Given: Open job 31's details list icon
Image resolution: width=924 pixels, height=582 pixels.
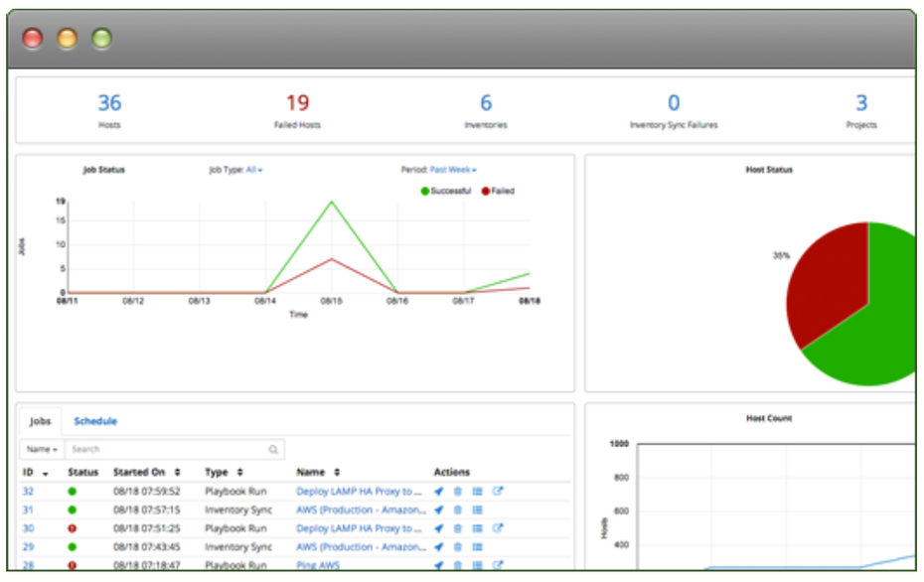Looking at the screenshot, I should pos(477,510).
